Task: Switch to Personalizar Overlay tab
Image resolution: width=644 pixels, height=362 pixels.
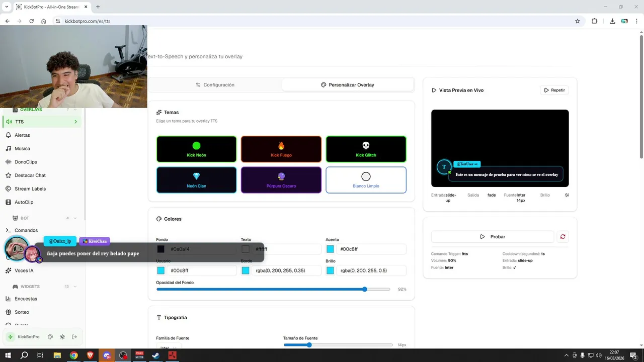Action: click(348, 85)
